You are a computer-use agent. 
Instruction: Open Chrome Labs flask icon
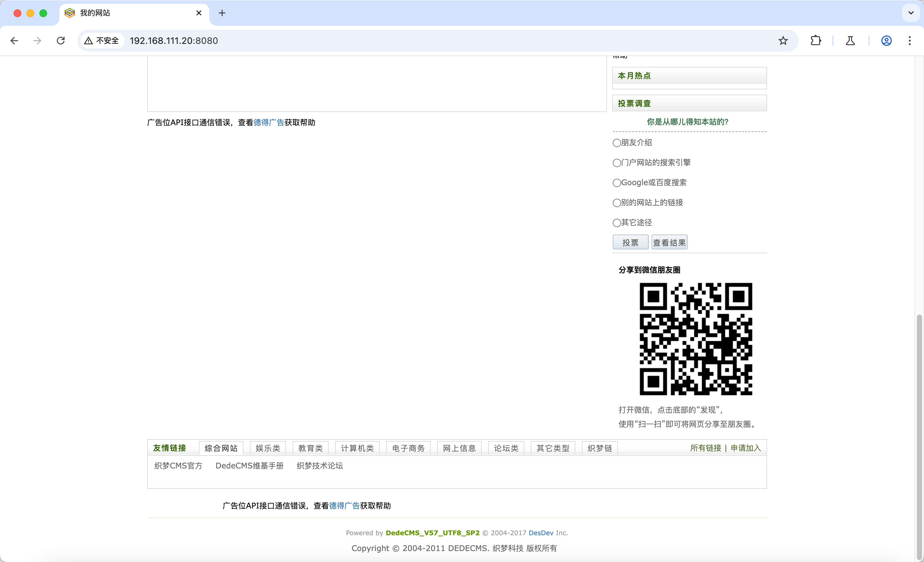click(x=850, y=40)
